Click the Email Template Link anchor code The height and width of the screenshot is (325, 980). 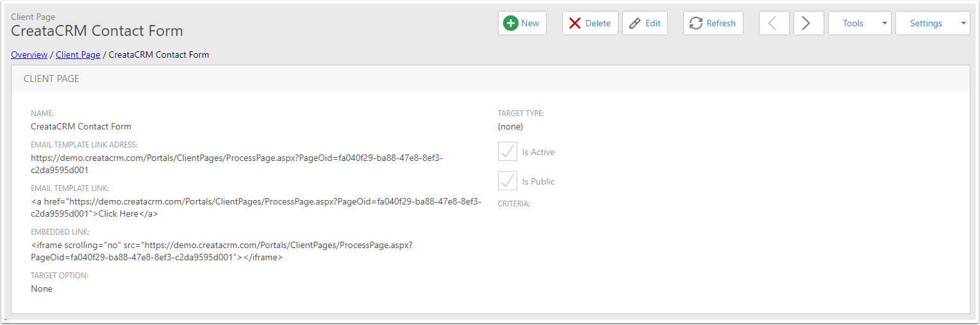point(256,208)
